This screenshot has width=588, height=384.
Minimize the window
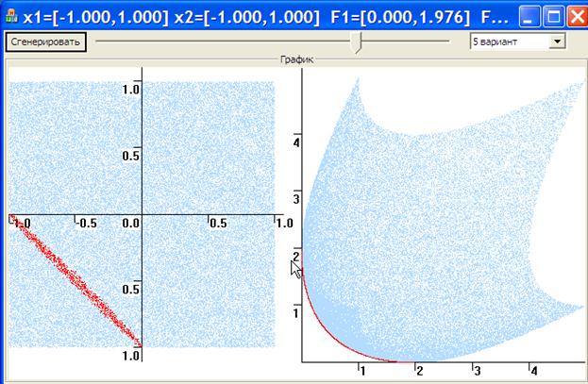click(x=529, y=16)
